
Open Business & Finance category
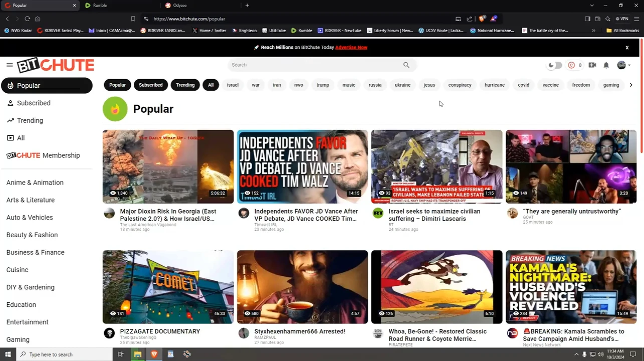click(x=35, y=252)
